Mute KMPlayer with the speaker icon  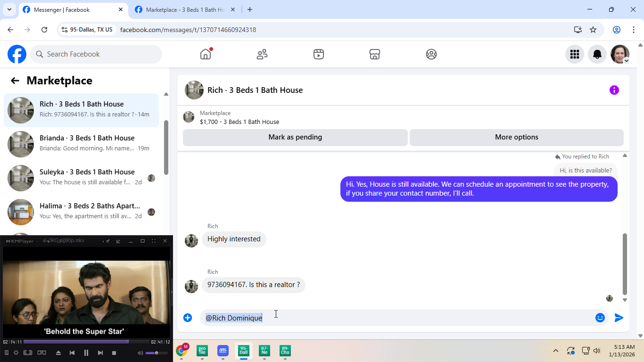point(140,353)
